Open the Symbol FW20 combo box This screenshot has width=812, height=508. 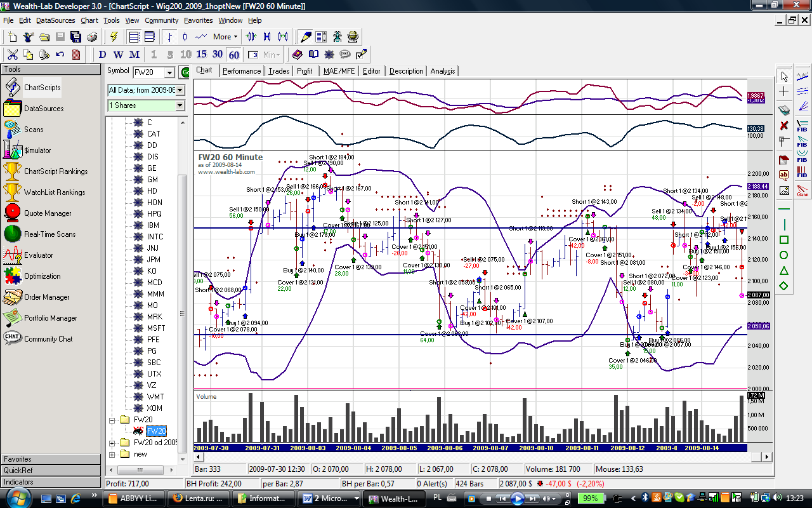point(169,72)
